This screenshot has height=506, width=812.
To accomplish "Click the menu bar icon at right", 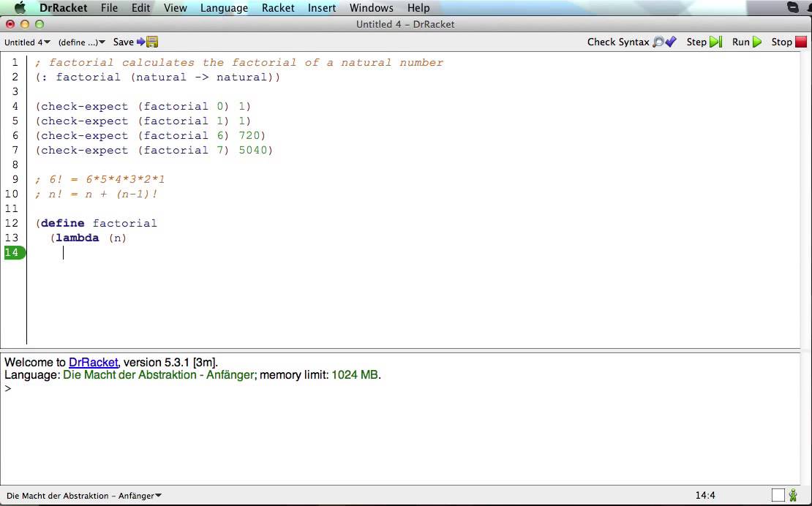I will 792,7.
